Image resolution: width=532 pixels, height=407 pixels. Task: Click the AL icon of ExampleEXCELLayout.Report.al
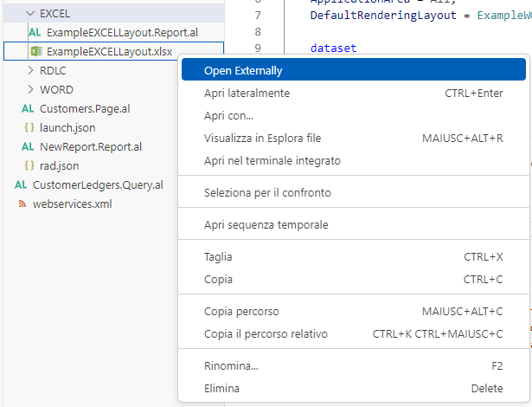point(35,32)
